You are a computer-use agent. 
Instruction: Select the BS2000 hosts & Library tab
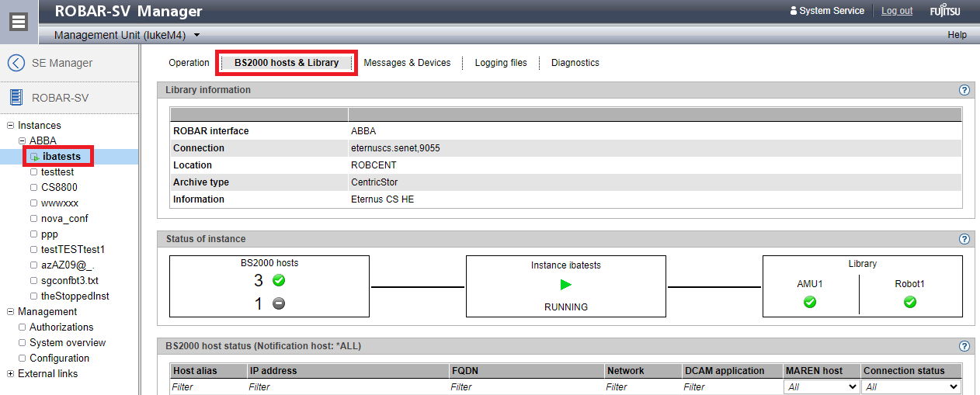287,63
